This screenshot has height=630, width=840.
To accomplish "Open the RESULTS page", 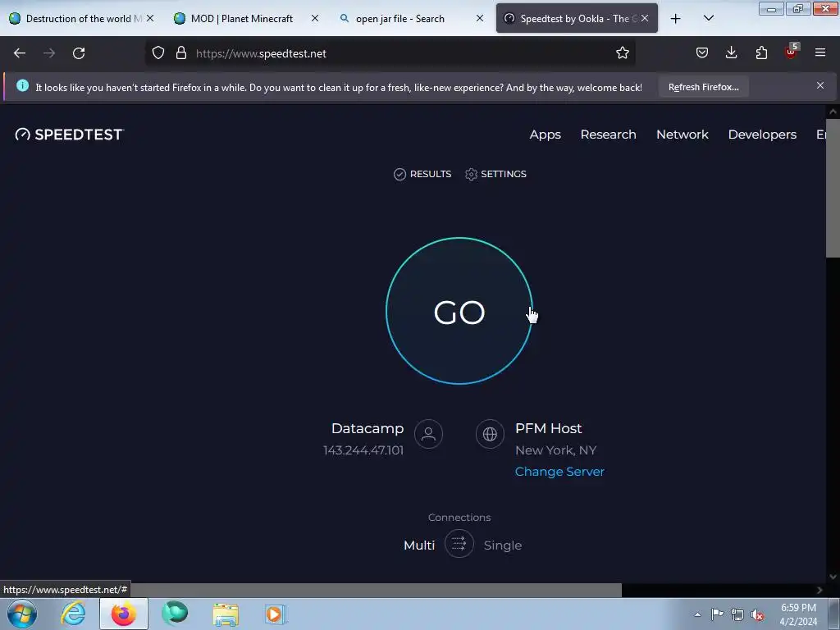I will (x=422, y=174).
